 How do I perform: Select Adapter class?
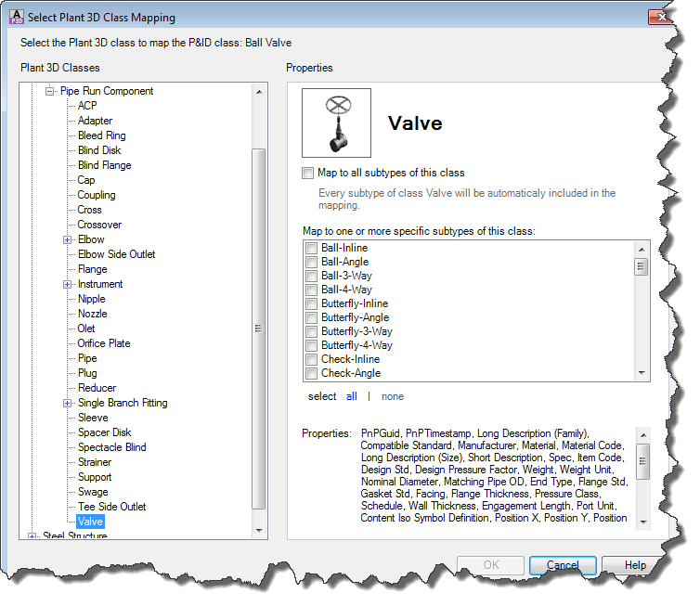coord(95,121)
